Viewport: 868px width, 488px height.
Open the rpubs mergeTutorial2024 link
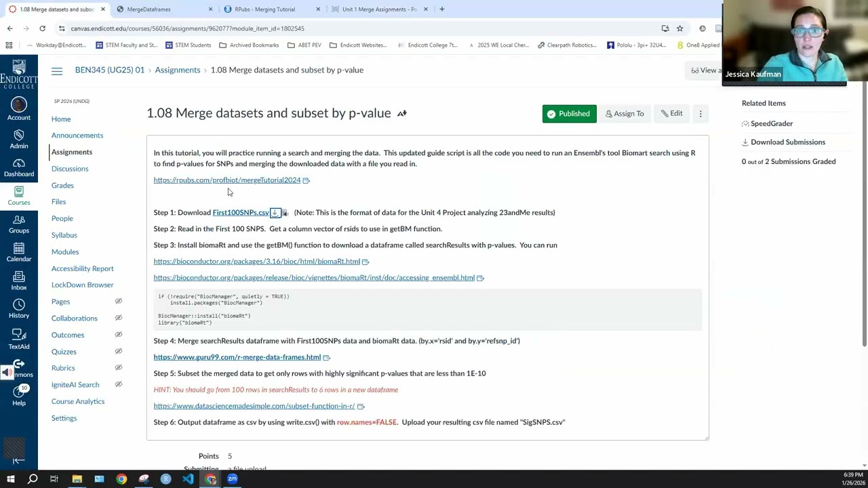(x=226, y=180)
